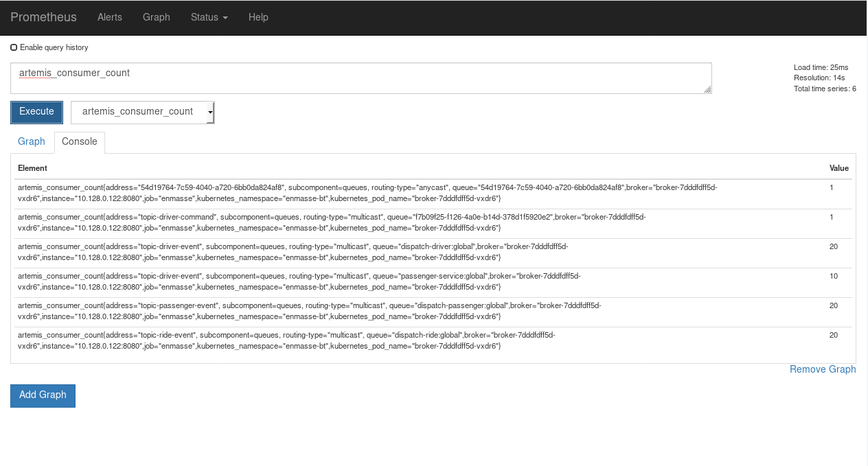This screenshot has height=466, width=868.
Task: Select the topic-driver-command element row
Action: pos(433,224)
